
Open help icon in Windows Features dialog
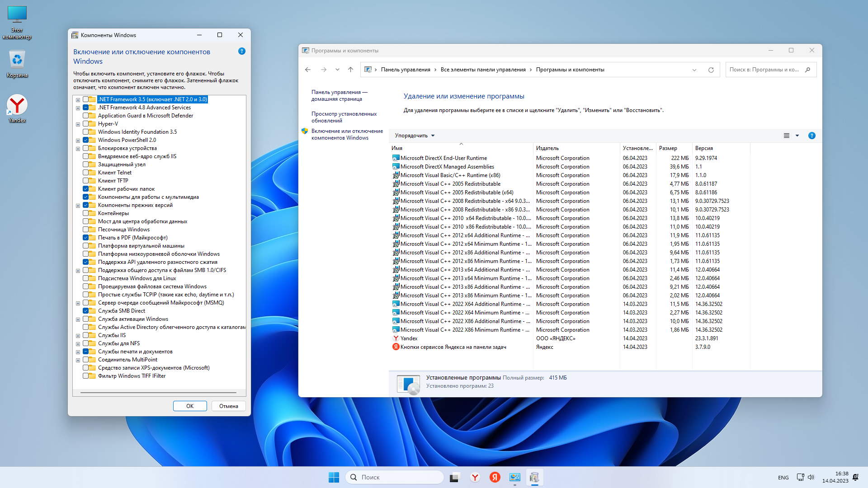pos(242,52)
